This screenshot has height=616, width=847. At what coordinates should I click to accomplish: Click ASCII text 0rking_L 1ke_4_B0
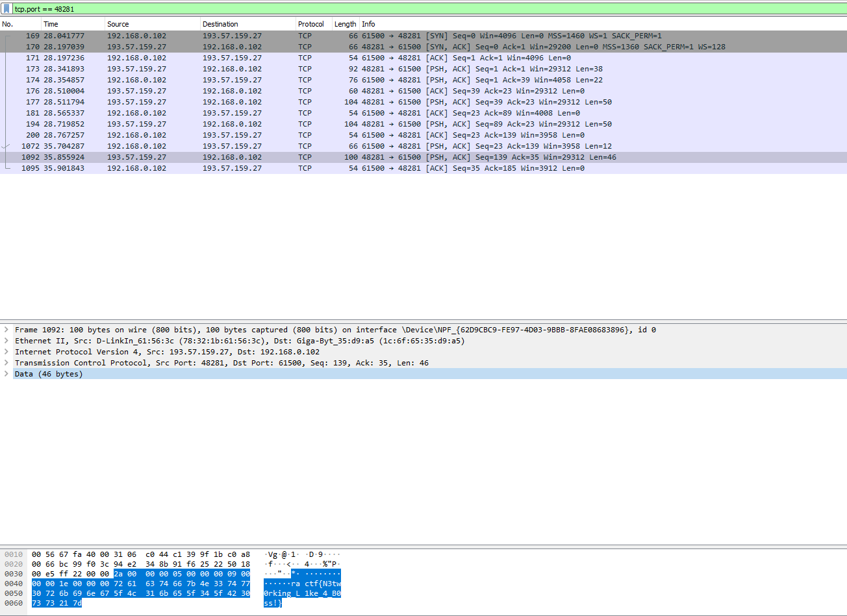pos(302,594)
